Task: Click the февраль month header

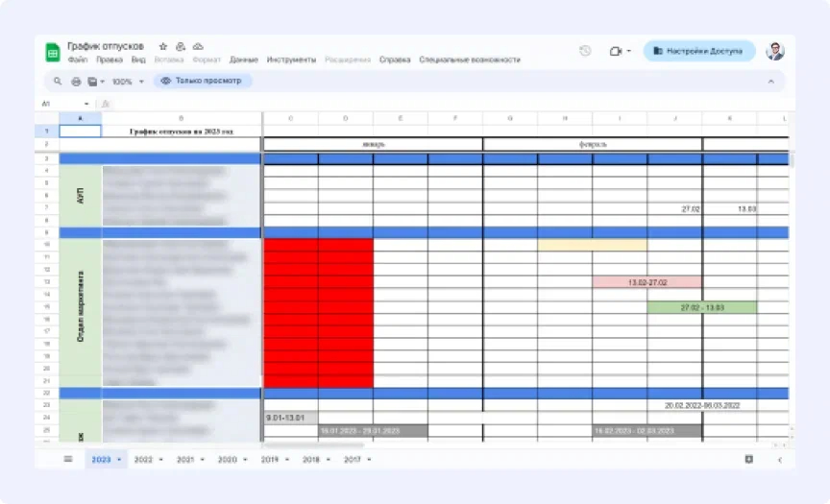Action: click(x=593, y=144)
